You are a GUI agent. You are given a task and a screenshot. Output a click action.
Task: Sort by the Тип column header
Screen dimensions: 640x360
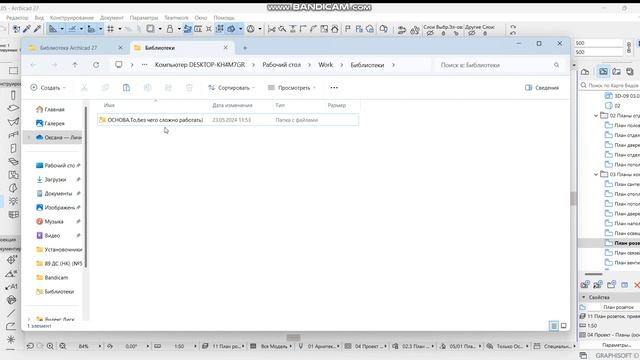click(299, 105)
